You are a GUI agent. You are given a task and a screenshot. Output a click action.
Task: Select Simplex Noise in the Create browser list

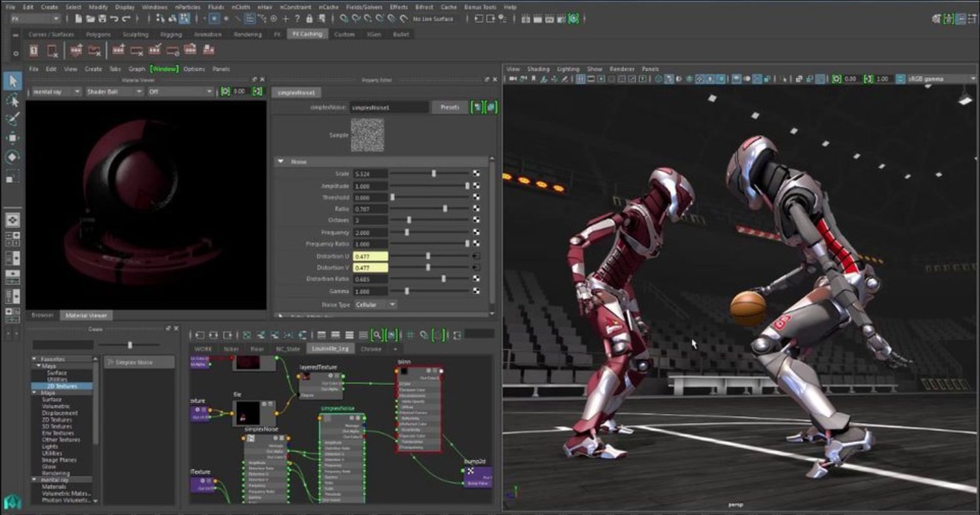pos(139,361)
